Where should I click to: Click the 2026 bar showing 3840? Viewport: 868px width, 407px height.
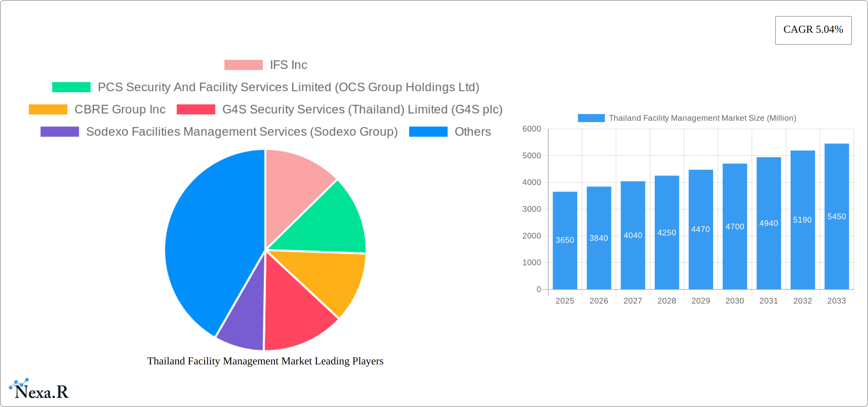pyautogui.click(x=599, y=238)
